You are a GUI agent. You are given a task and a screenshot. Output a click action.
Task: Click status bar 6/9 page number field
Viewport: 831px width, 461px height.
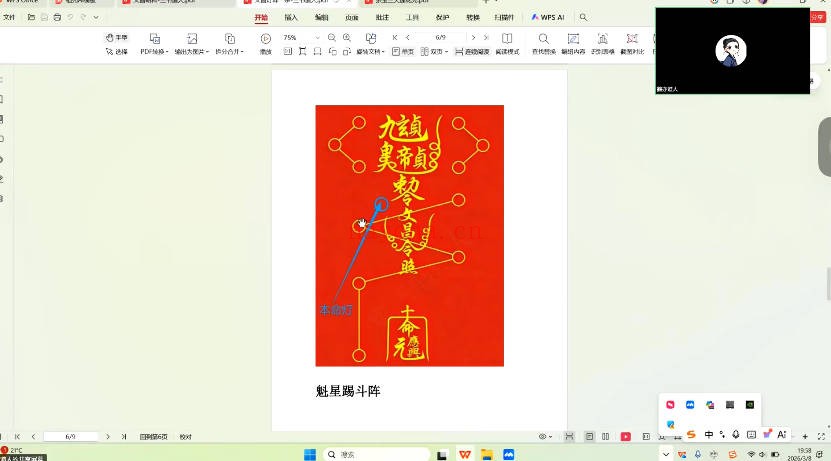70,437
